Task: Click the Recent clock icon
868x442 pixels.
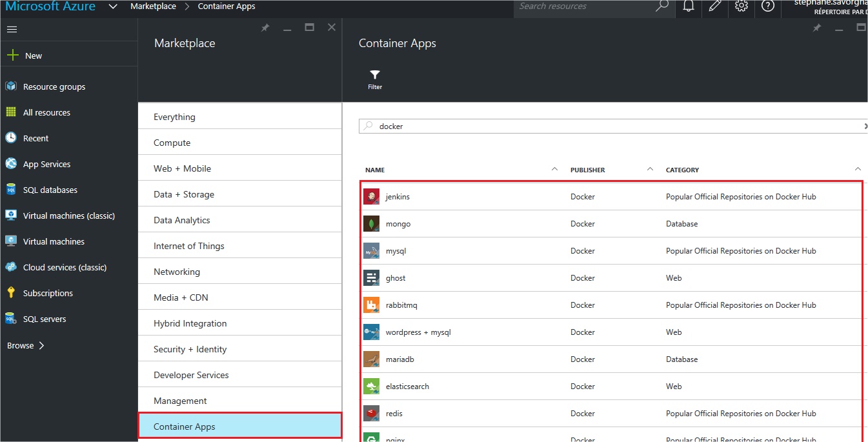Action: 11,138
